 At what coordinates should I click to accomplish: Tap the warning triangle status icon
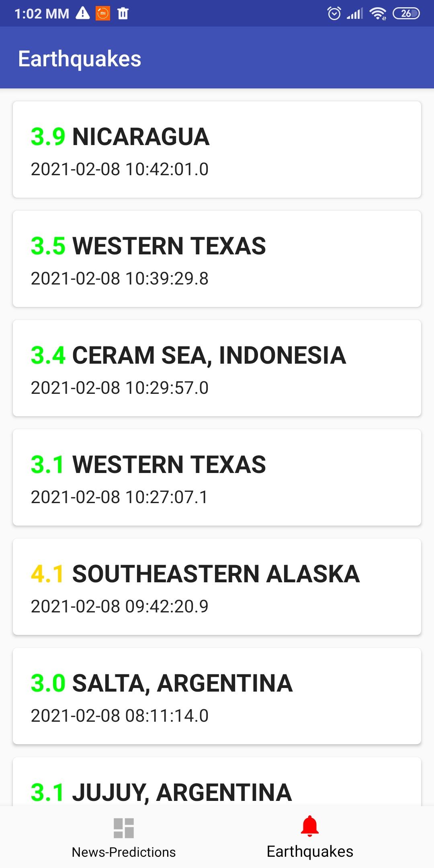click(83, 13)
